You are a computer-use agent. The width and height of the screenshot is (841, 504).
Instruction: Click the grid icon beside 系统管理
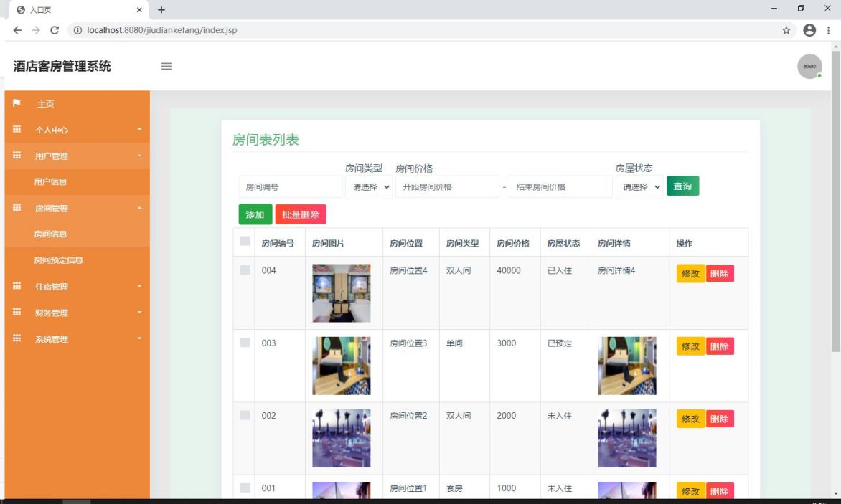pos(17,338)
